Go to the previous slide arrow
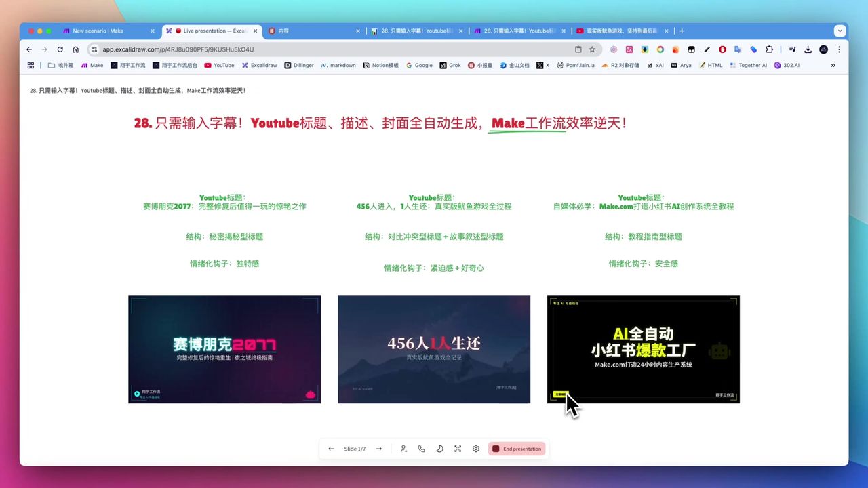The width and height of the screenshot is (868, 488). click(331, 449)
